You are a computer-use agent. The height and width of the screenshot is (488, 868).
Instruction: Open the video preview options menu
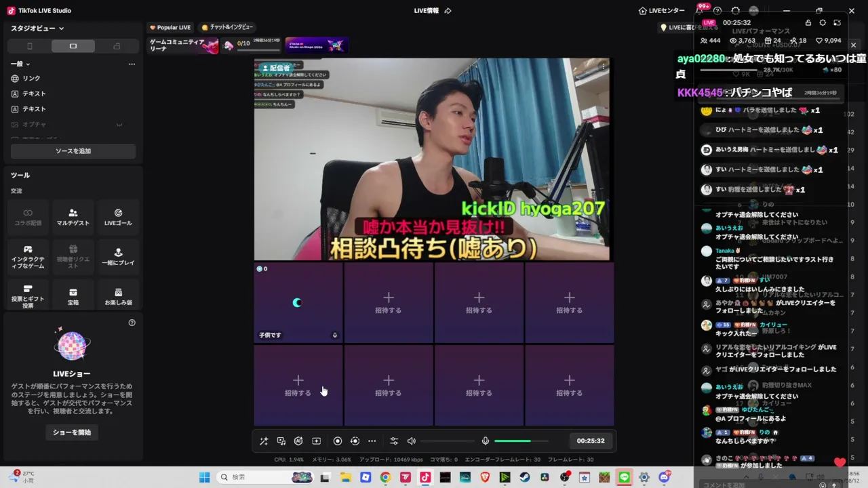pos(603,66)
